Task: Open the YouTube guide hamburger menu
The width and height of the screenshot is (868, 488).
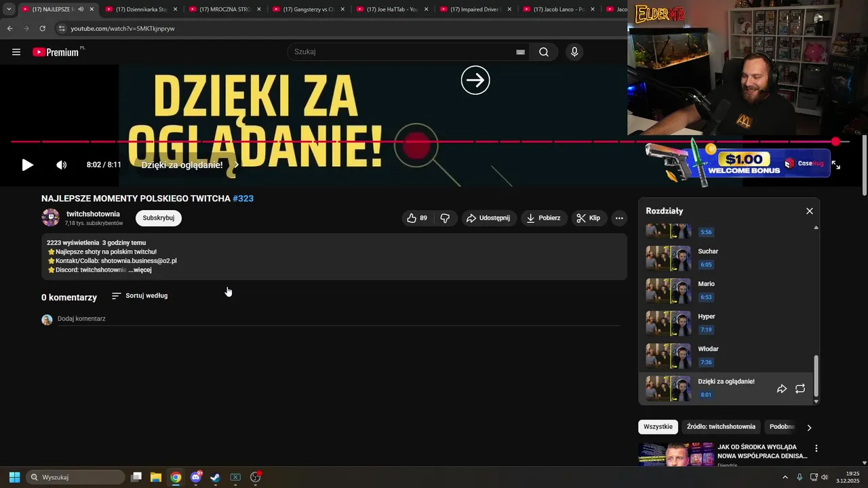Action: pyautogui.click(x=16, y=52)
